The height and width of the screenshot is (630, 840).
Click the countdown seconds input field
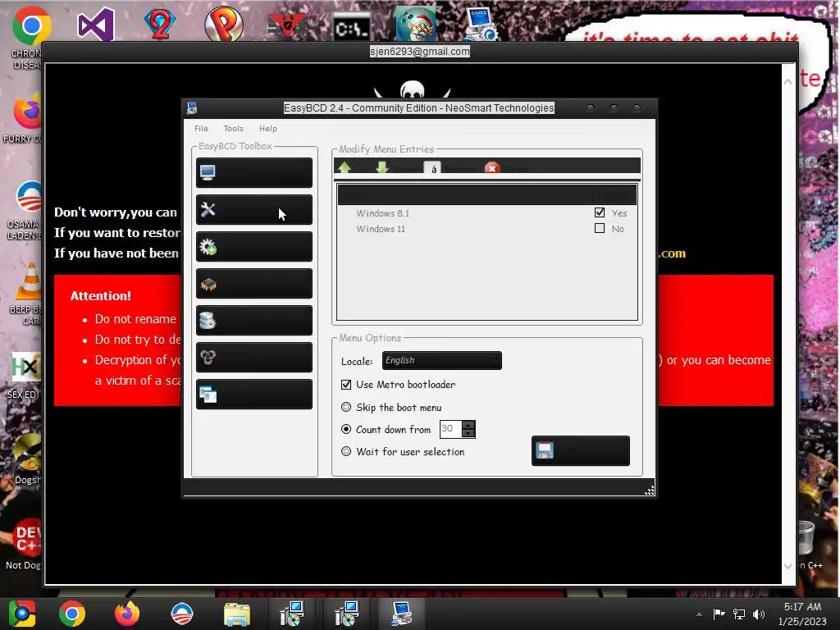[x=450, y=428]
